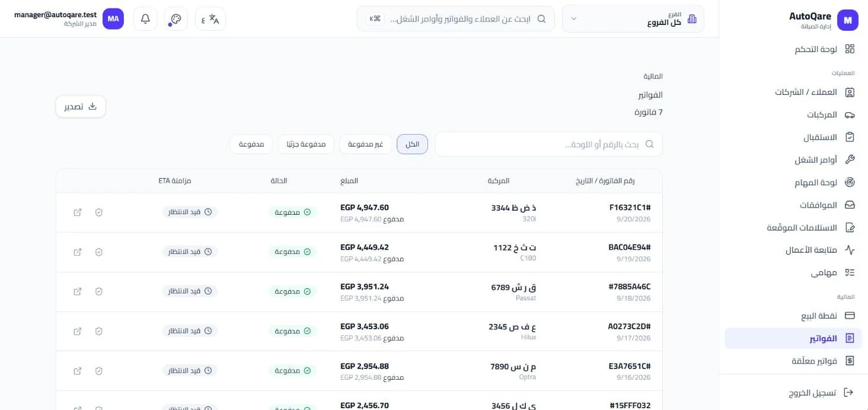Viewport: 868px width, 410px height.
Task: Click vehicle model Passat
Action: click(526, 298)
